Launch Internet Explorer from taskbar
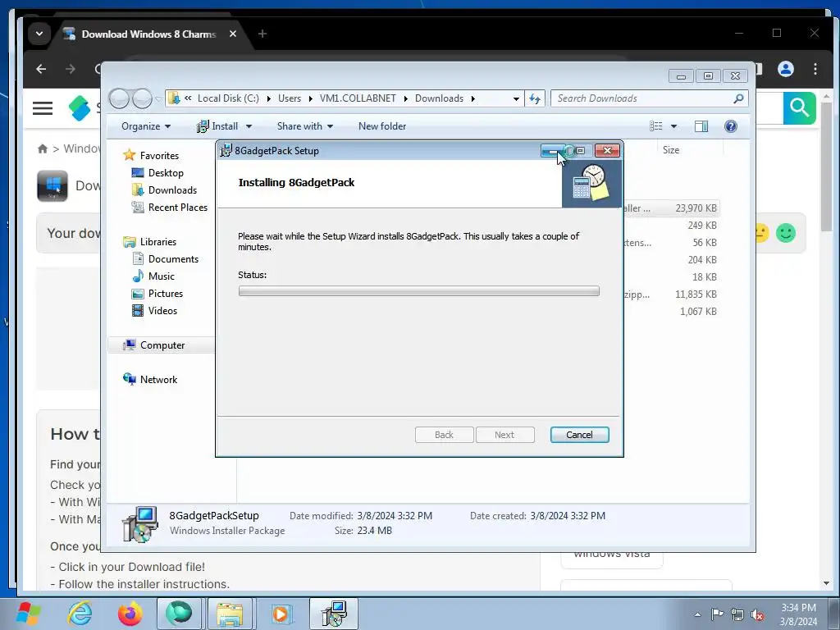Screen dimensions: 840x630 80,614
